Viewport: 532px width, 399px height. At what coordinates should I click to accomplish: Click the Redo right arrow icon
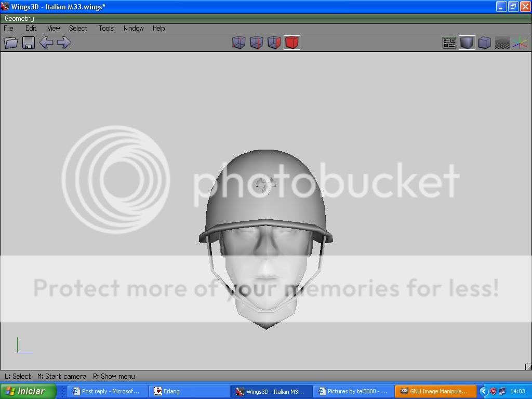pyautogui.click(x=63, y=43)
